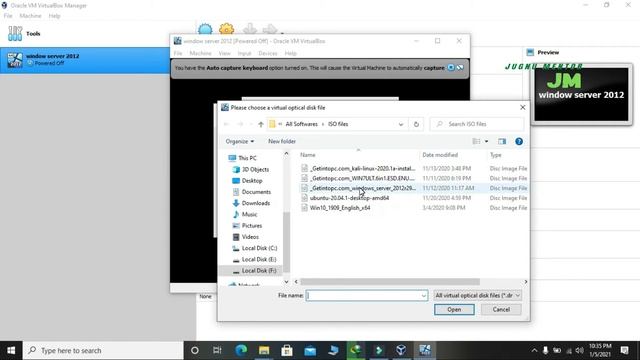This screenshot has height=360, width=640.
Task: Click the VirtualBox cube icon on taskbar
Action: tap(401, 350)
